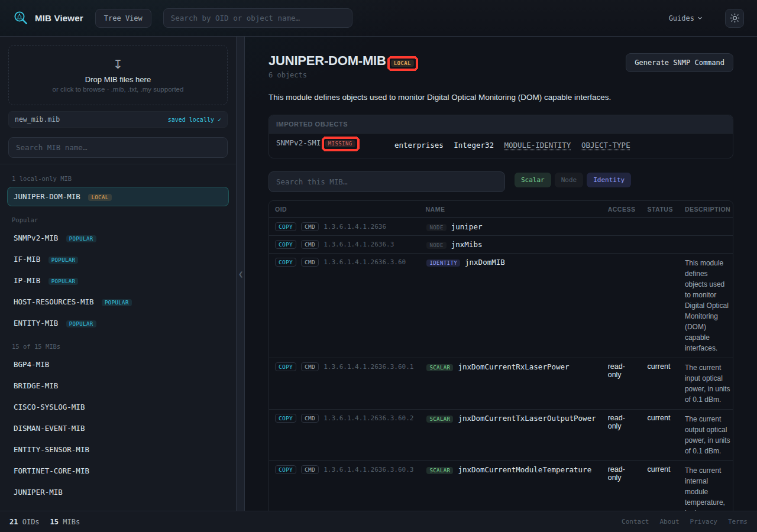Copy OID for jnxDomCurrentTxLaserOutputPower row
Screen dimensions: 757x532
(286, 419)
